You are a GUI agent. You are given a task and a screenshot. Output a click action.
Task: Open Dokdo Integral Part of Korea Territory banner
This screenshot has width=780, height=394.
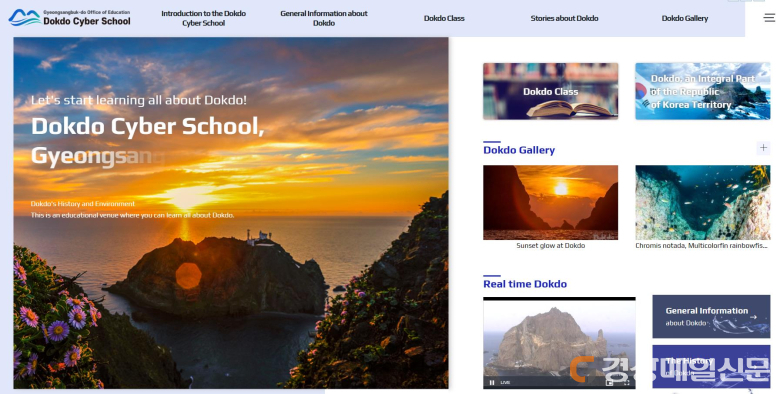pos(702,91)
